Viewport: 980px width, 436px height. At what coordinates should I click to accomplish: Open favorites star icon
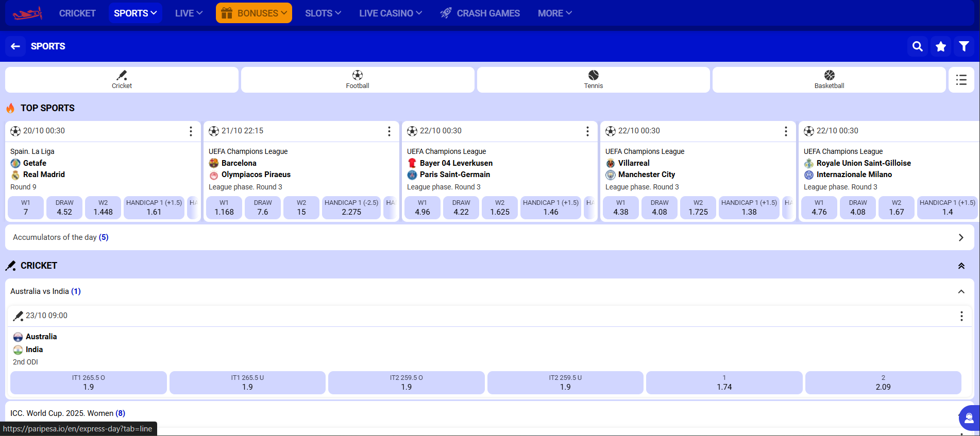pos(940,46)
